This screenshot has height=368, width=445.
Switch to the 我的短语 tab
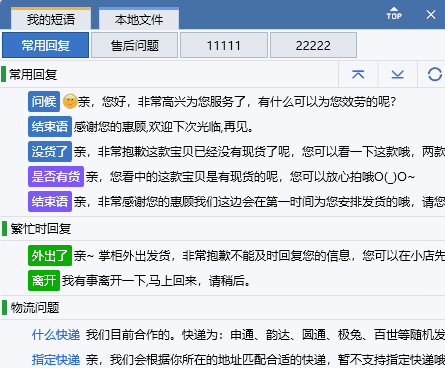pos(51,19)
